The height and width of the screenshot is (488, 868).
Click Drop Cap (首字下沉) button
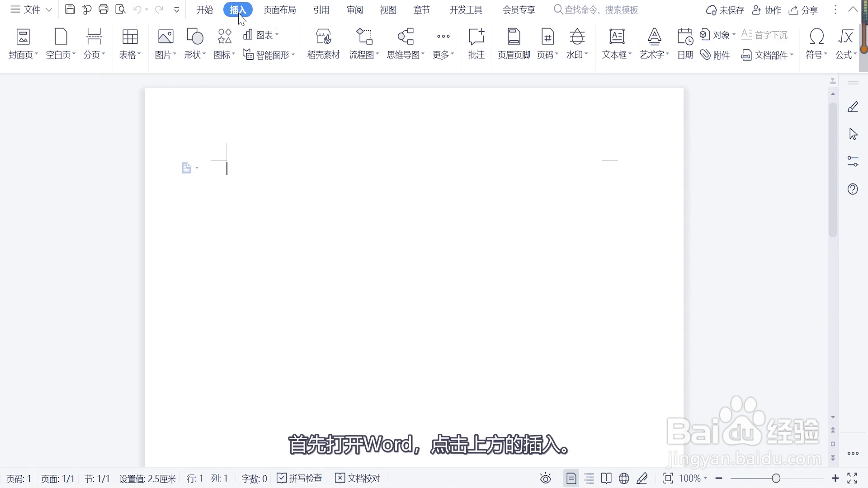pos(764,35)
